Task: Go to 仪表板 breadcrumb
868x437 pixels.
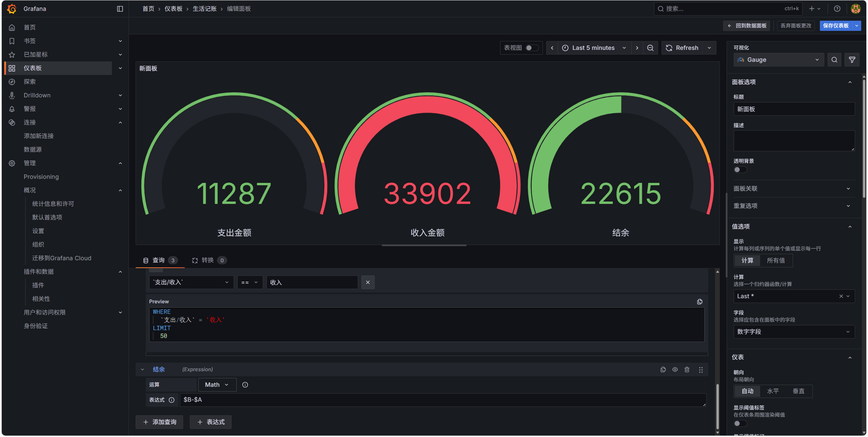Action: coord(173,9)
